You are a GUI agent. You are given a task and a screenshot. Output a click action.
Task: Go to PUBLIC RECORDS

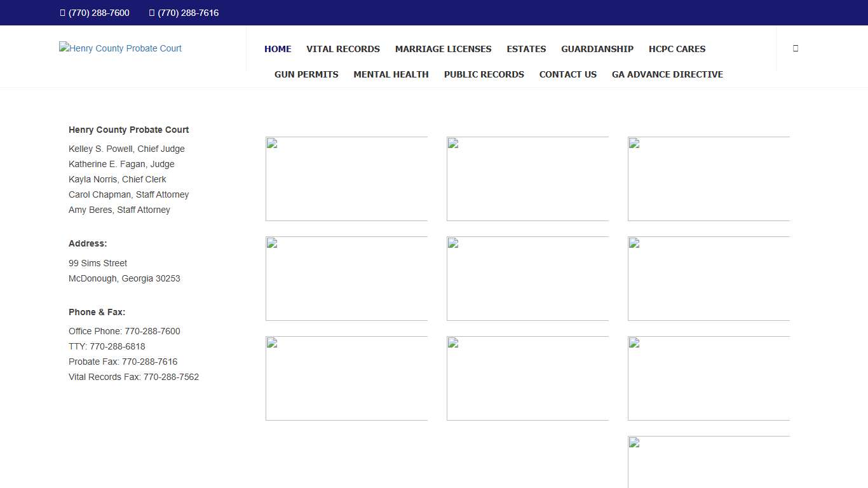tap(484, 74)
